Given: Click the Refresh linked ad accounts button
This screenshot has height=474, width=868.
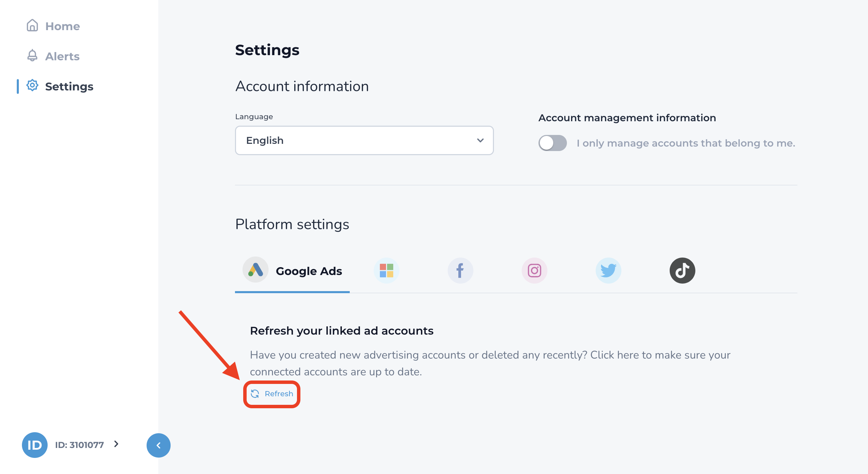Looking at the screenshot, I should pos(271,393).
